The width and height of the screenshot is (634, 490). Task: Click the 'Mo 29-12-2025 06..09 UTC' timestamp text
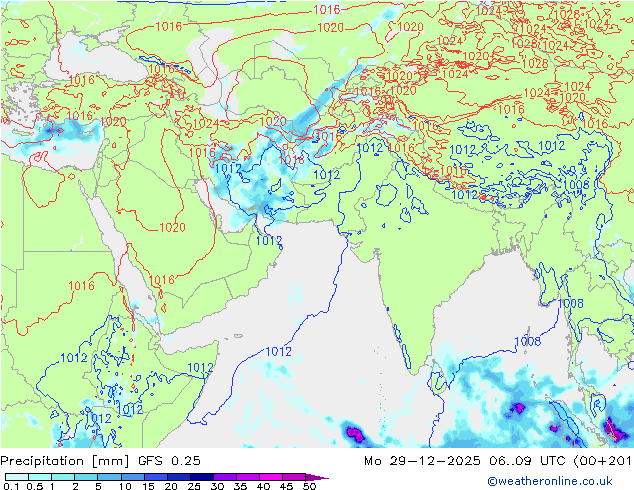point(467,461)
